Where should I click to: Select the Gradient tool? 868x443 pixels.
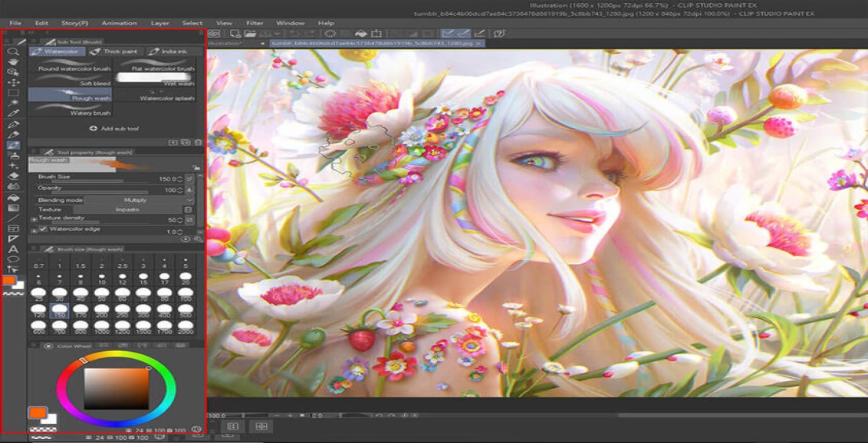(13, 207)
